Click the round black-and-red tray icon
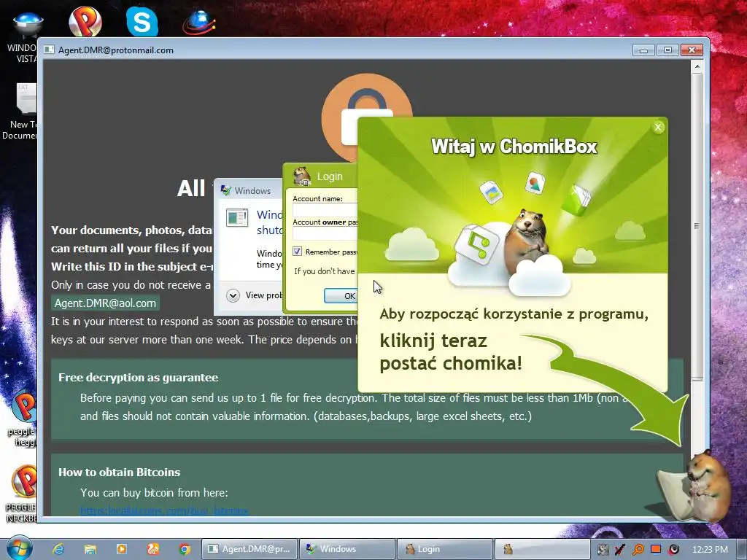 673,550
